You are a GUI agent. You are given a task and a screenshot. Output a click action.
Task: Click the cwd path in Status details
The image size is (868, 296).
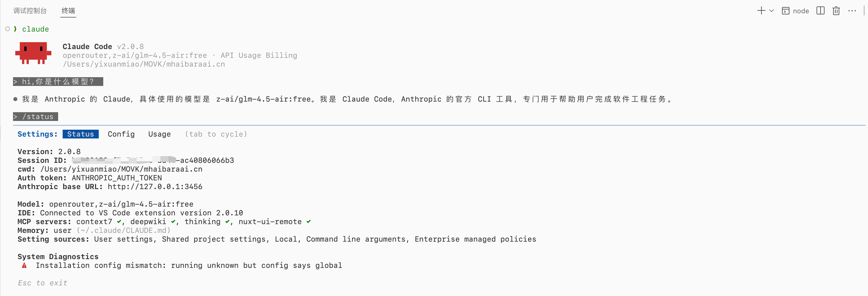click(121, 169)
